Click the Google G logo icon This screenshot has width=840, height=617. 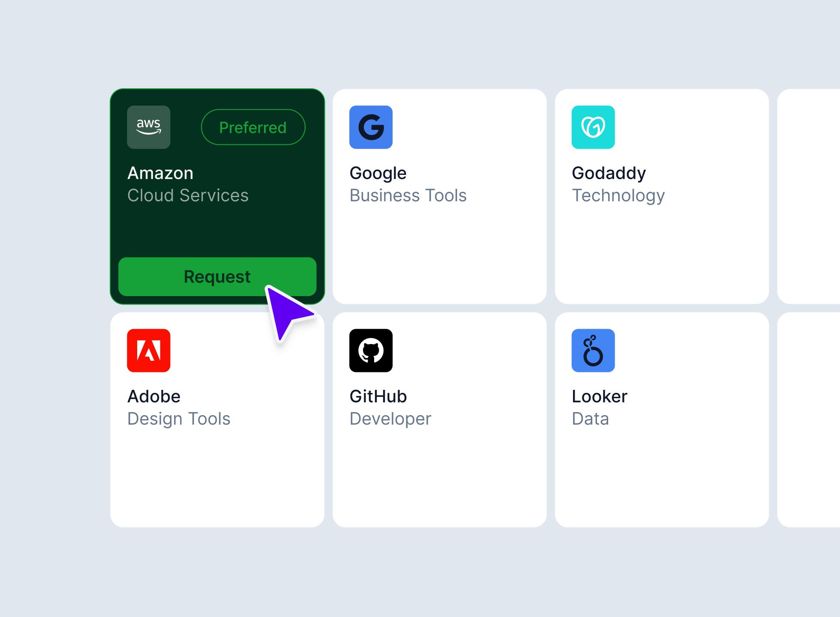click(371, 127)
